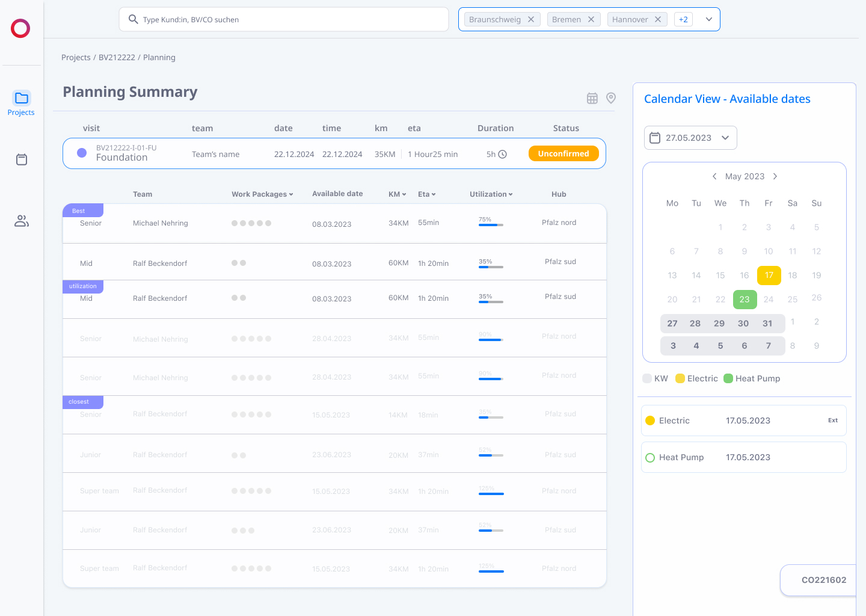The image size is (866, 616).
Task: Expand the location filter dropdown arrow
Action: click(x=709, y=19)
